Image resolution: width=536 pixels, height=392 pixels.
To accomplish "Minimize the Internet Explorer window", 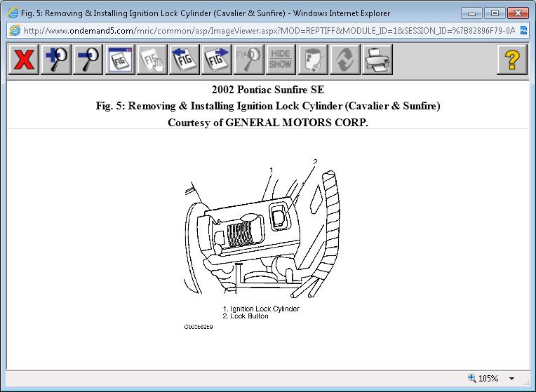I will click(471, 13).
